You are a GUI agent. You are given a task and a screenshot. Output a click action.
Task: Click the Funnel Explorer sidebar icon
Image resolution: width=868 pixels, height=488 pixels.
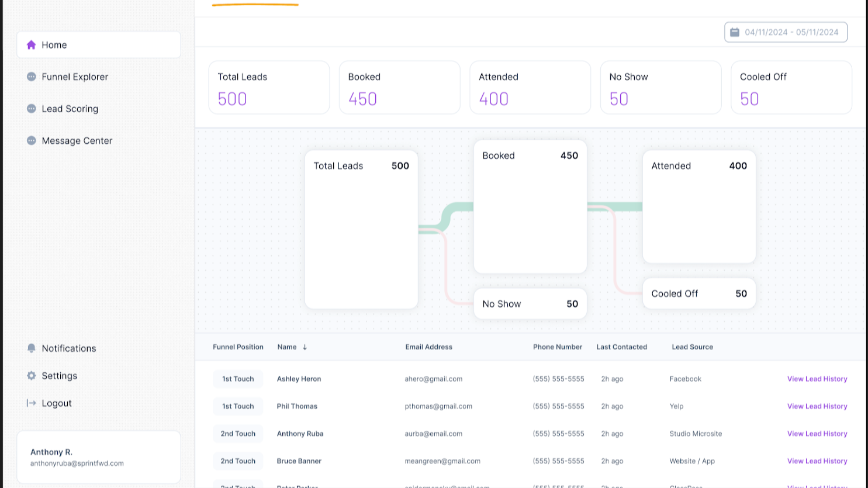(32, 77)
